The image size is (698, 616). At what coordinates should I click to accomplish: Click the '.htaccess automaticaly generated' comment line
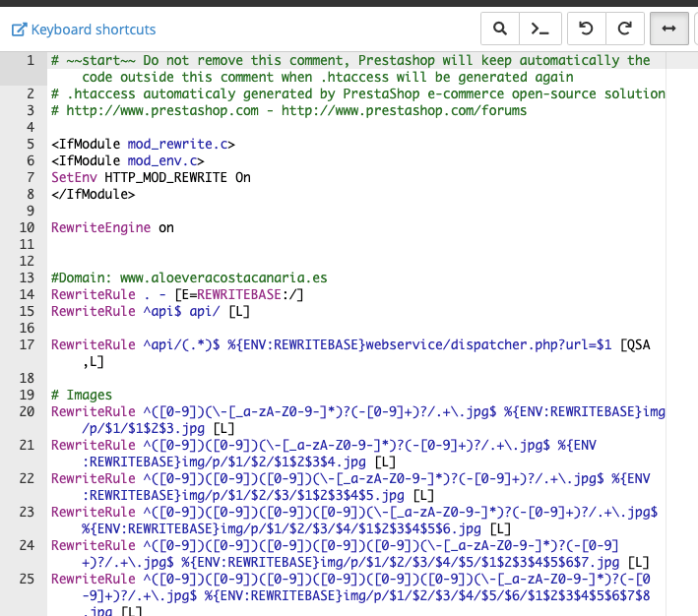click(x=358, y=93)
